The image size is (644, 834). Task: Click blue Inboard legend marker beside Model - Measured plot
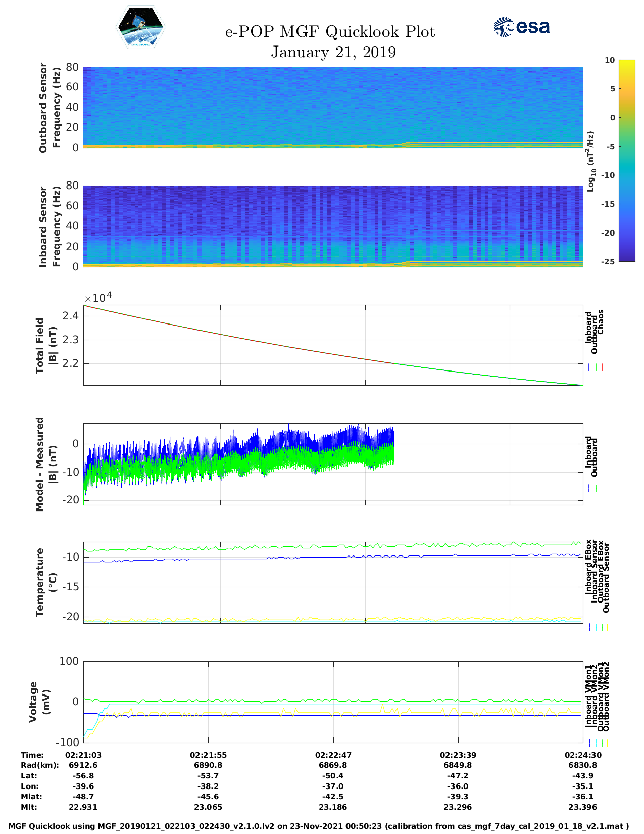click(589, 489)
